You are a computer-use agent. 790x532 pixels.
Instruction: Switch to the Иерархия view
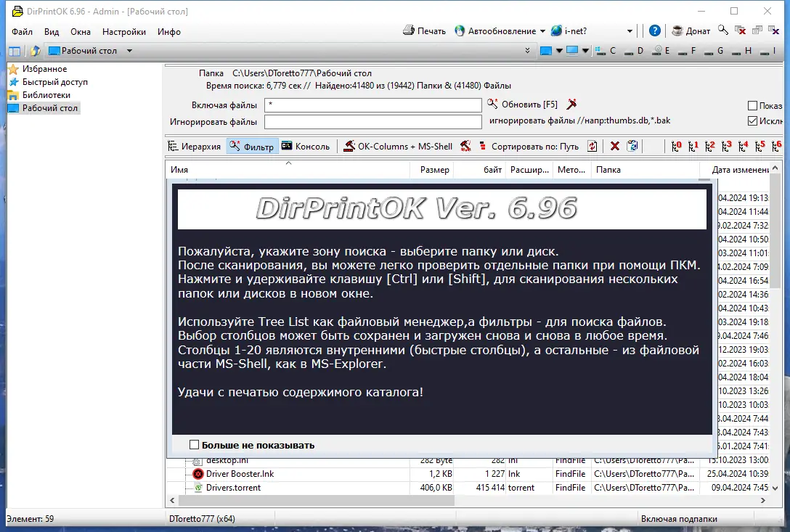tap(195, 147)
